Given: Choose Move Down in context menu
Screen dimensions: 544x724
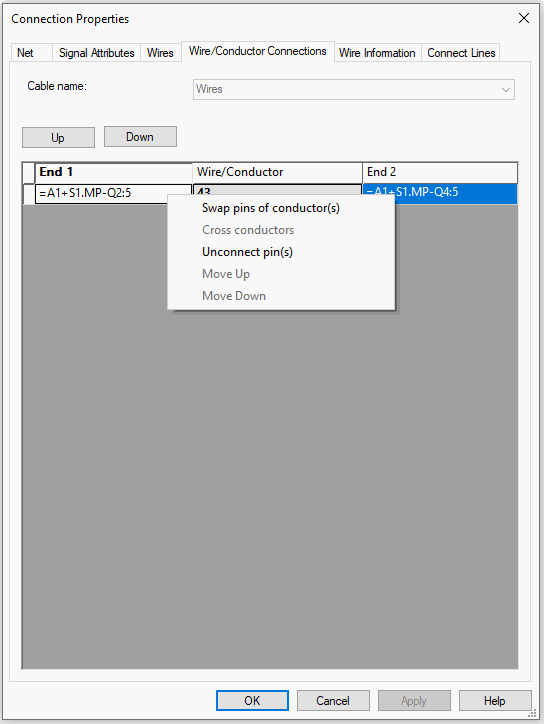Looking at the screenshot, I should [x=281, y=296].
